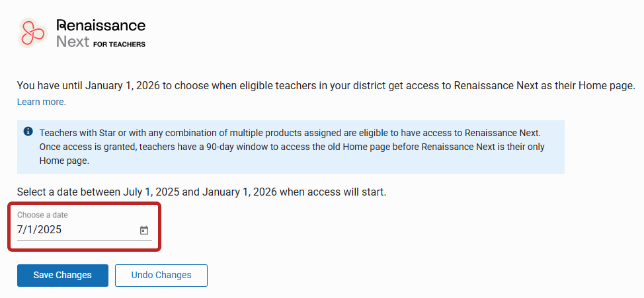This screenshot has width=644, height=298.
Task: Click the pink Renaissance knot logo icon
Action: (x=33, y=33)
